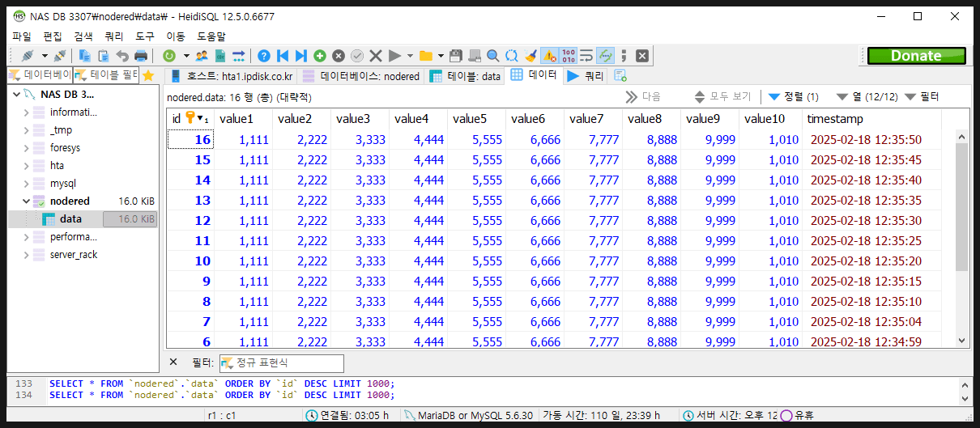Open the refresh icon dropdown arrow
This screenshot has height=428, width=980.
pyautogui.click(x=186, y=56)
